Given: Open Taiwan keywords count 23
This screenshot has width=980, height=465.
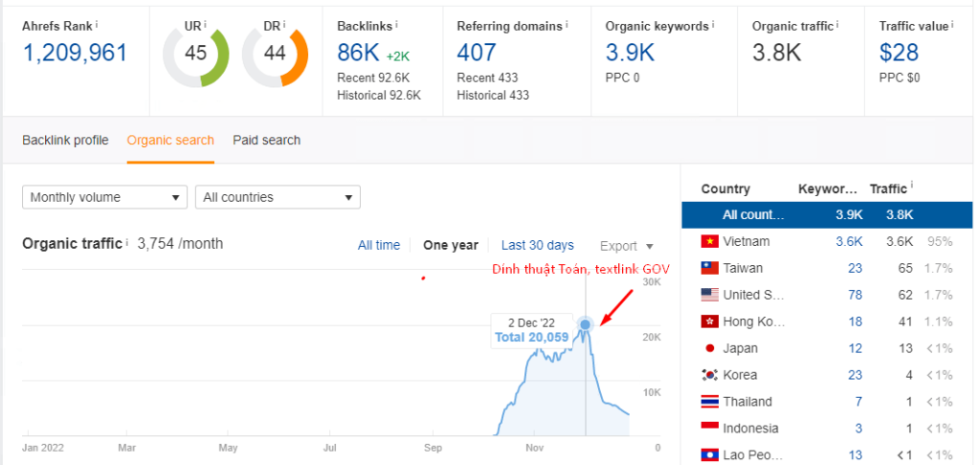Looking at the screenshot, I should click(x=855, y=268).
